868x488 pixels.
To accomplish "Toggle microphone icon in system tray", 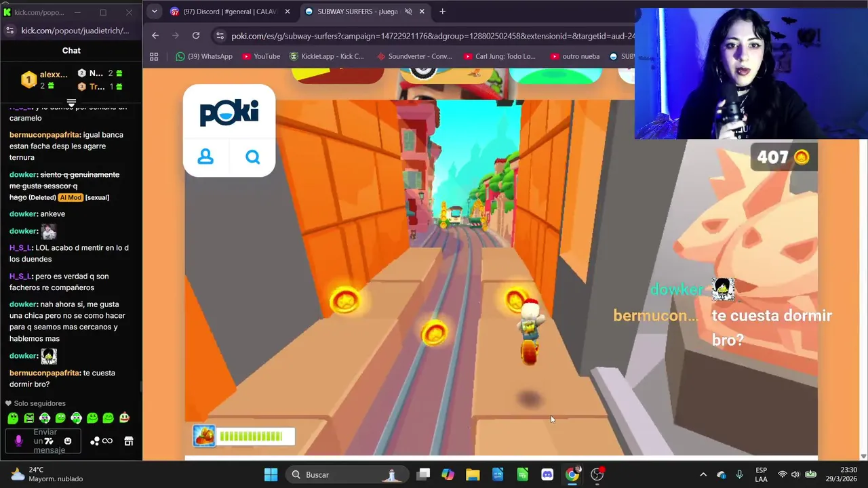I will tap(740, 474).
